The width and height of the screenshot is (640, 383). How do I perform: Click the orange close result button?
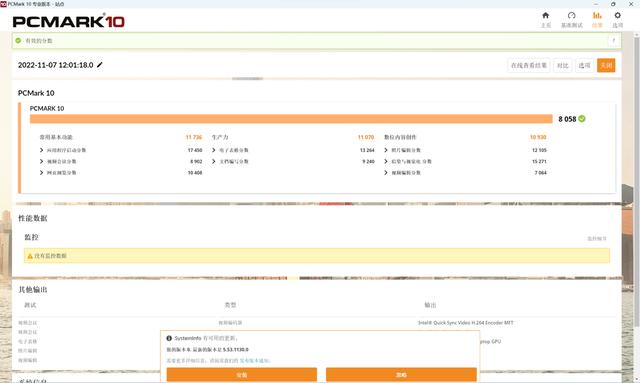[606, 65]
